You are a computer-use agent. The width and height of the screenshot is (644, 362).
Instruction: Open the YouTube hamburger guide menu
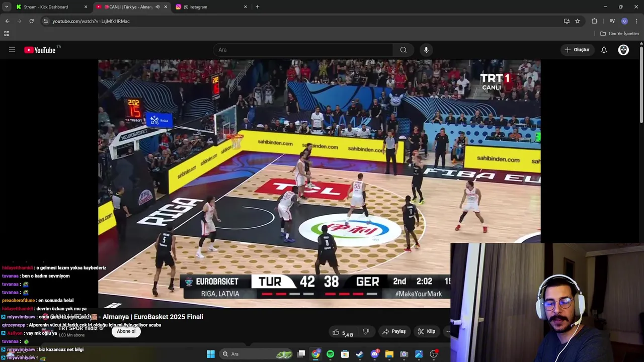[12, 50]
